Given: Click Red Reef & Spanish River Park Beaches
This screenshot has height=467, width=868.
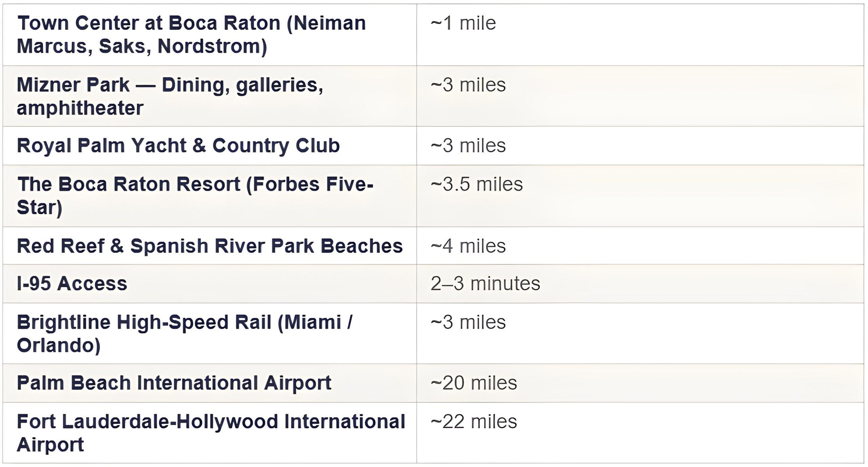Looking at the screenshot, I should pyautogui.click(x=210, y=246).
